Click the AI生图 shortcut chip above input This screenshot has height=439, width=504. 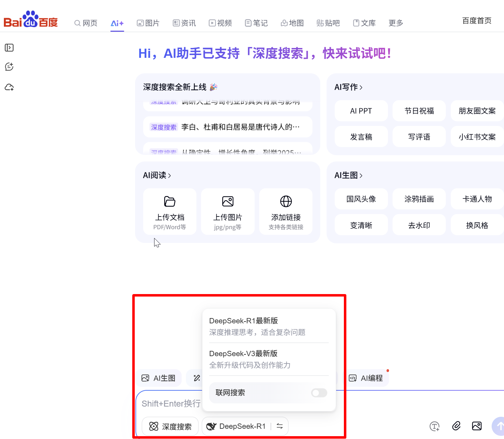click(x=159, y=378)
